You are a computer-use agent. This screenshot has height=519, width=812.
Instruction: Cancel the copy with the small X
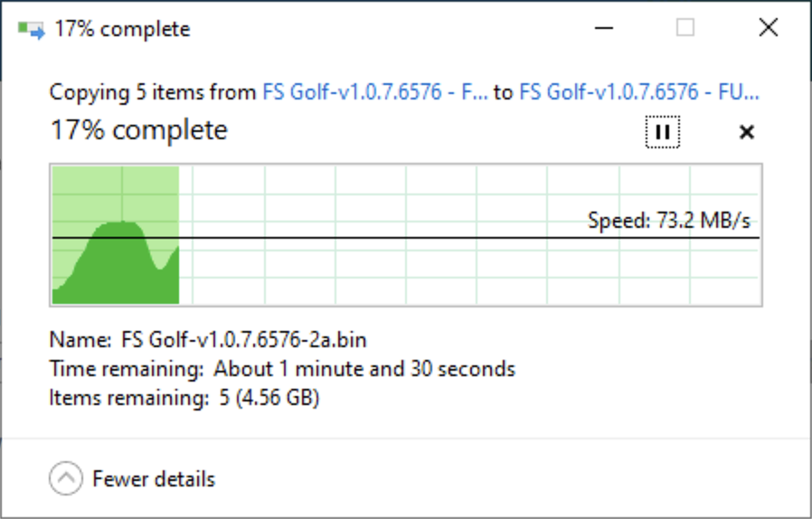pos(746,132)
